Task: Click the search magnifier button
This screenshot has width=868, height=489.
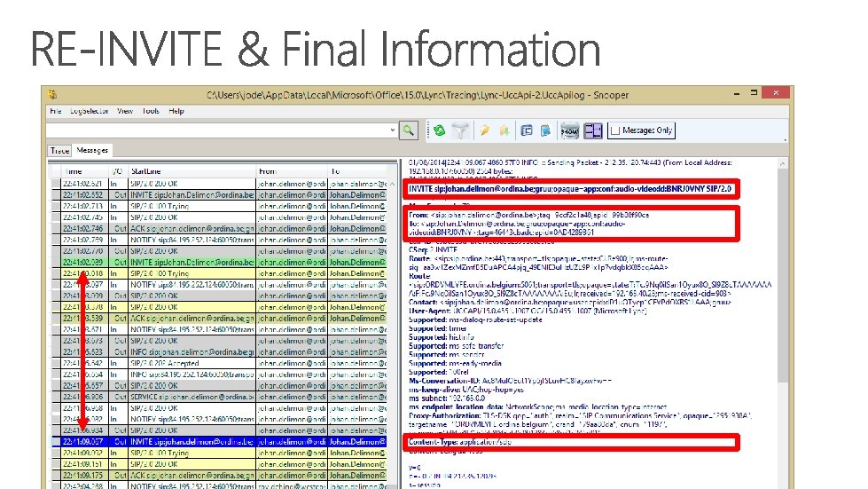Action: coord(409,130)
